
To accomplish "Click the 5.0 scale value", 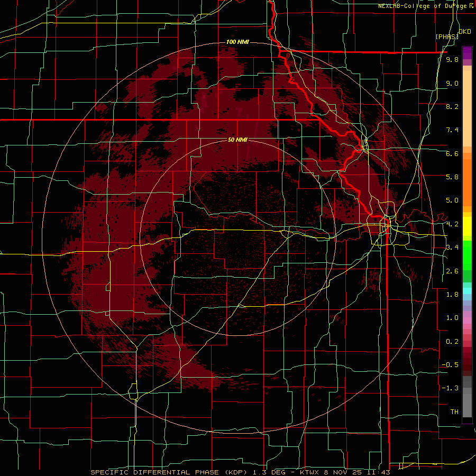I will 452,200.
